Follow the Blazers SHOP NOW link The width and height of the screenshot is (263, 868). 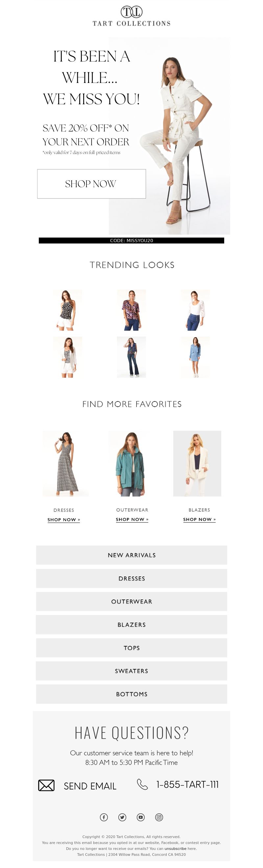click(199, 519)
